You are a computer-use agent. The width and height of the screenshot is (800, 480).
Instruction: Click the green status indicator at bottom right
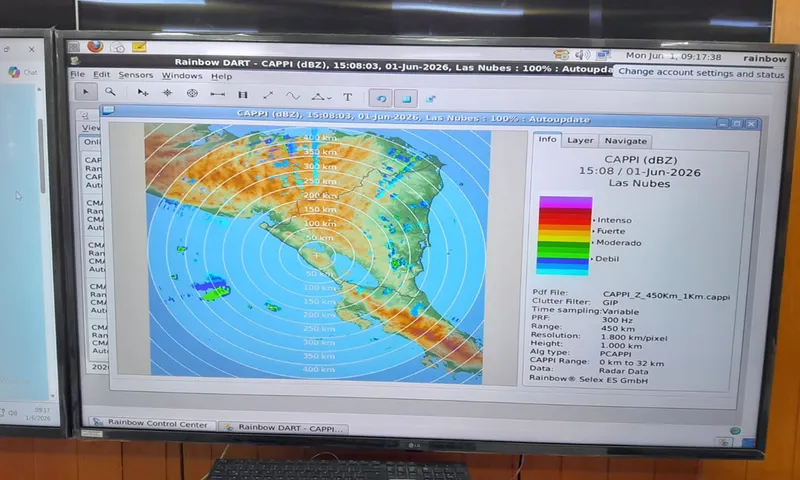[x=735, y=431]
